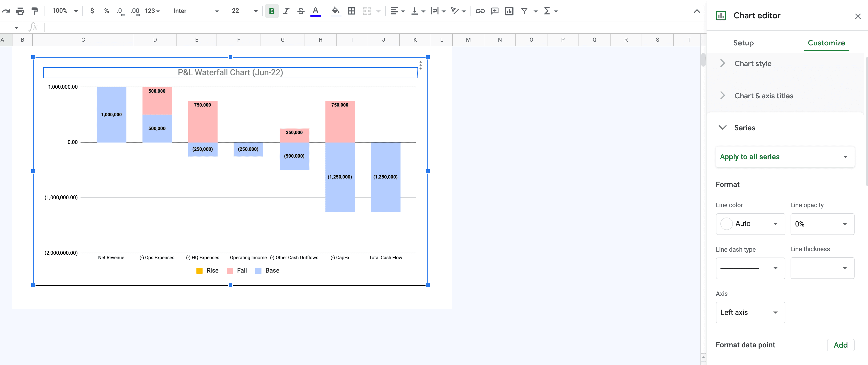This screenshot has width=868, height=365.
Task: Open zoom level 100% dropdown
Action: click(65, 11)
